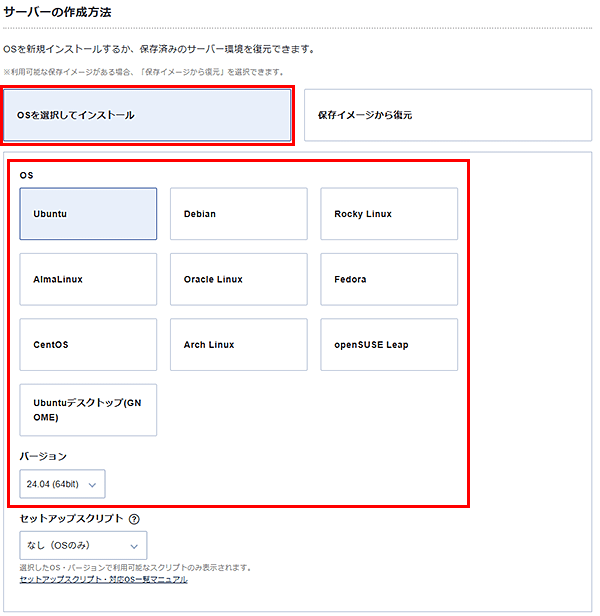Click help icon next to セットアップスクリプト
The height and width of the screenshot is (616, 600).
point(134,519)
